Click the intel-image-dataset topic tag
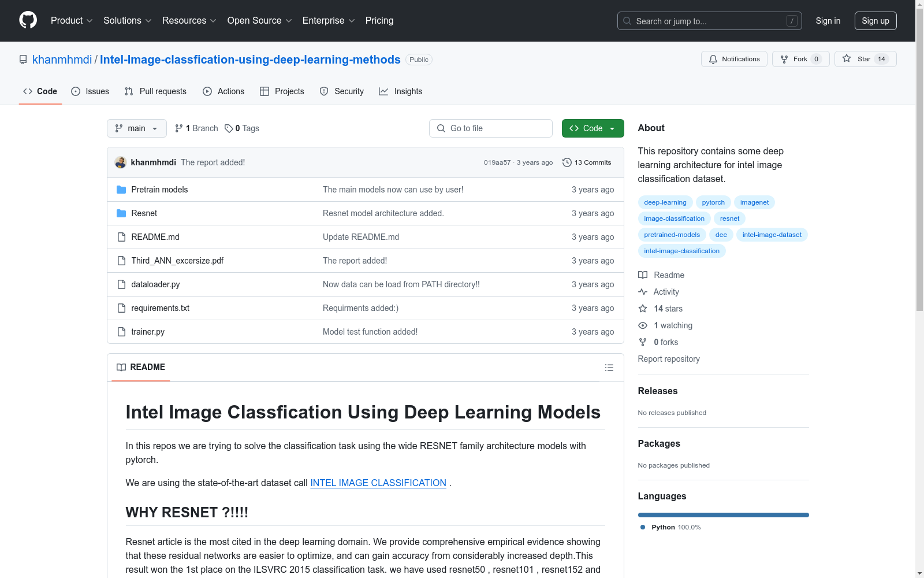The height and width of the screenshot is (578, 924). click(x=772, y=235)
